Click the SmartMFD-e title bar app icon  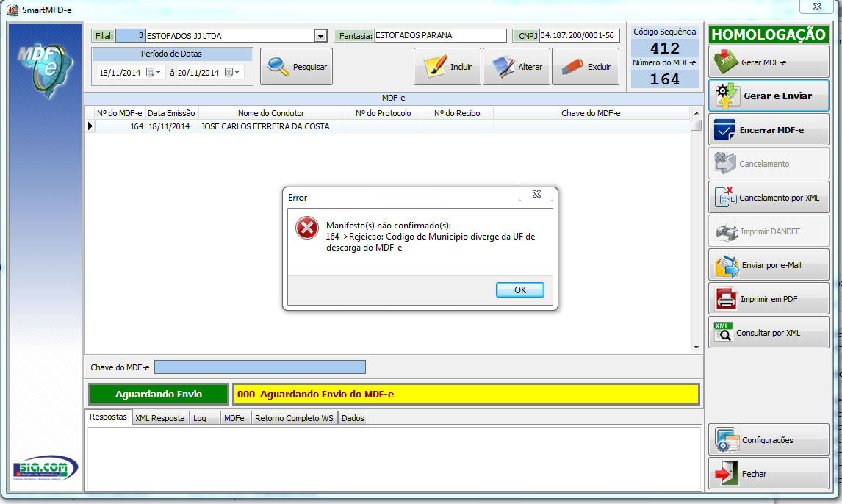point(12,10)
